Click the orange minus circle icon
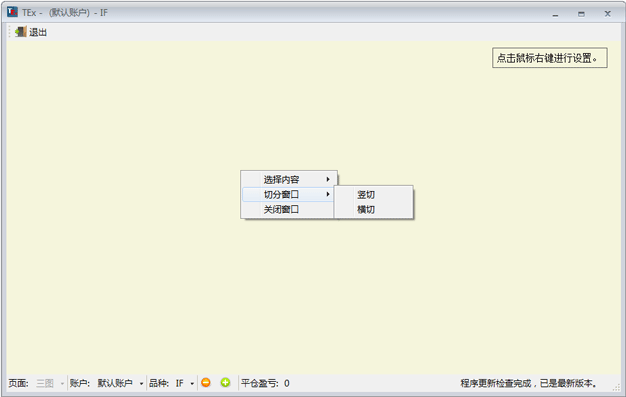 pyautogui.click(x=206, y=383)
